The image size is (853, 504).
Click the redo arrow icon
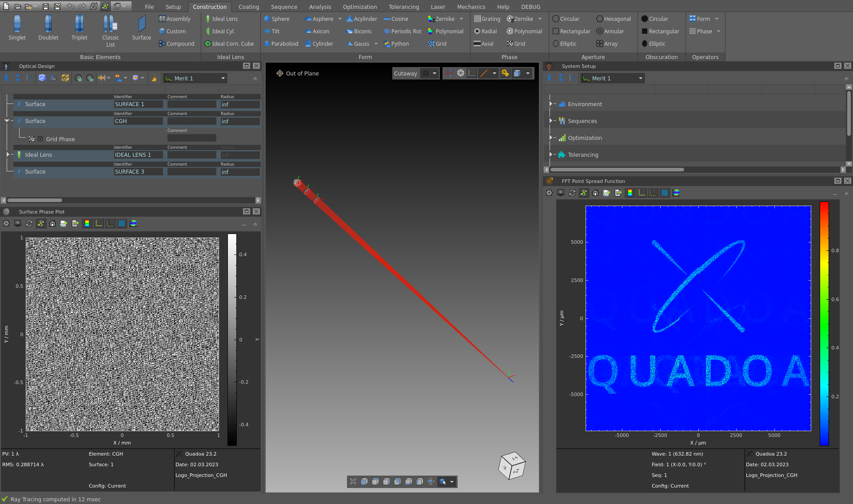point(82,6)
